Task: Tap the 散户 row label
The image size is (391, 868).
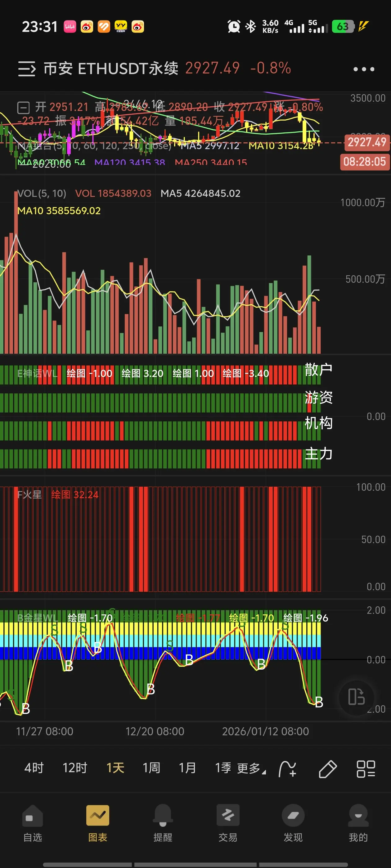Action: tap(318, 370)
